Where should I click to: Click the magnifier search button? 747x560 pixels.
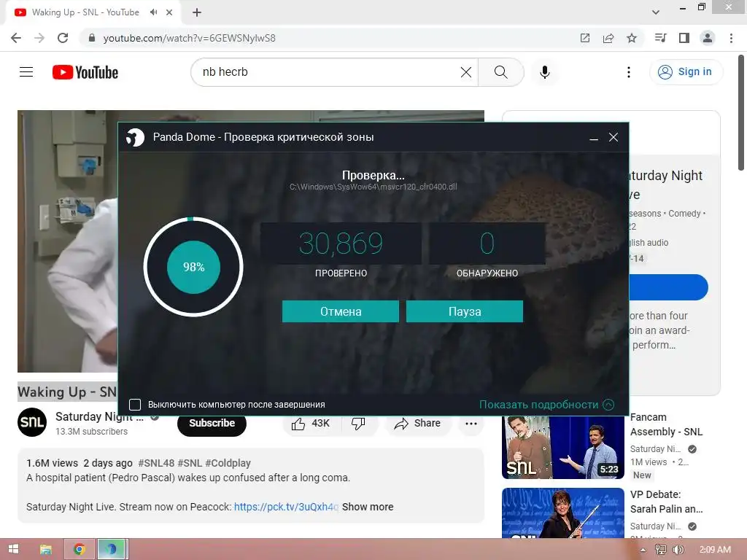coord(500,72)
